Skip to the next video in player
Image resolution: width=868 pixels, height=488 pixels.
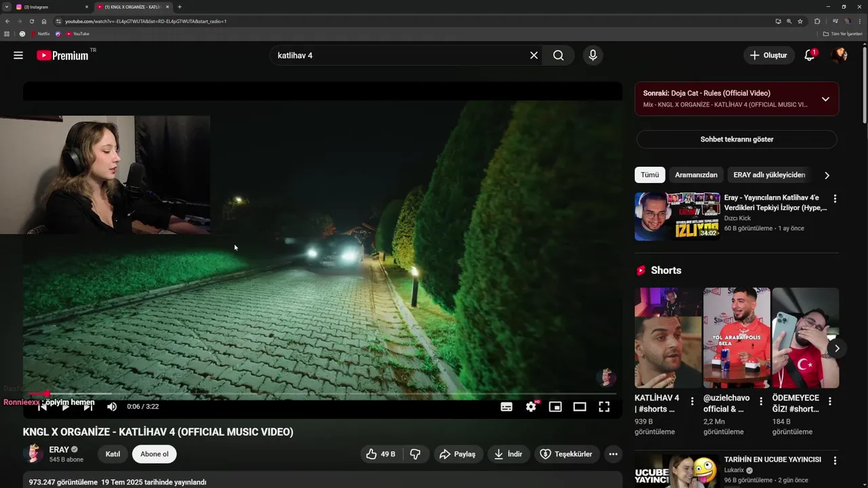pyautogui.click(x=88, y=407)
